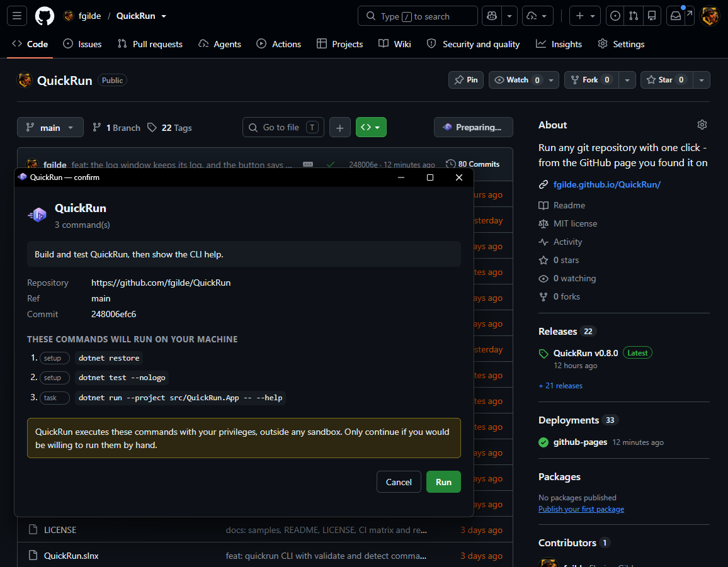Click the plus add-file button
Screen dimensions: 728x567
pyautogui.click(x=340, y=127)
